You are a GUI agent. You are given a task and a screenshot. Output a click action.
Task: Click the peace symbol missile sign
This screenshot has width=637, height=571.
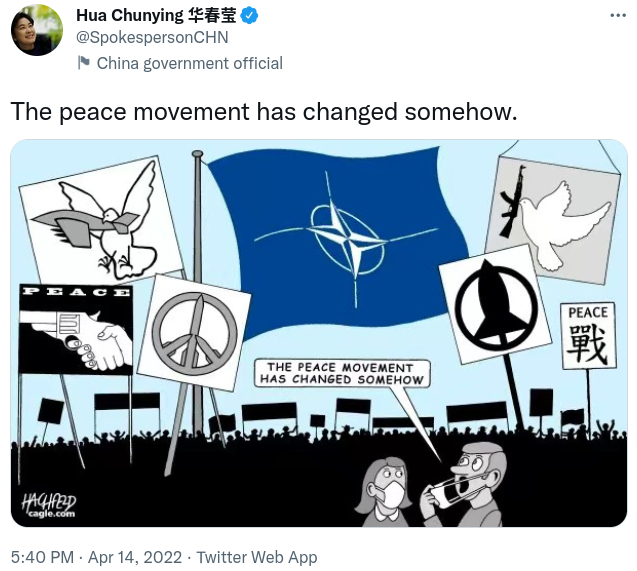tap(194, 333)
